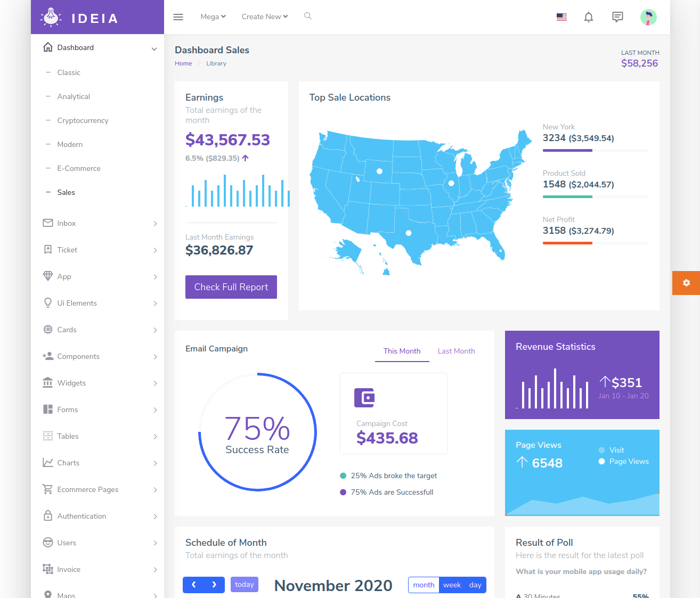Go to the Home breadcrumb link

183,63
